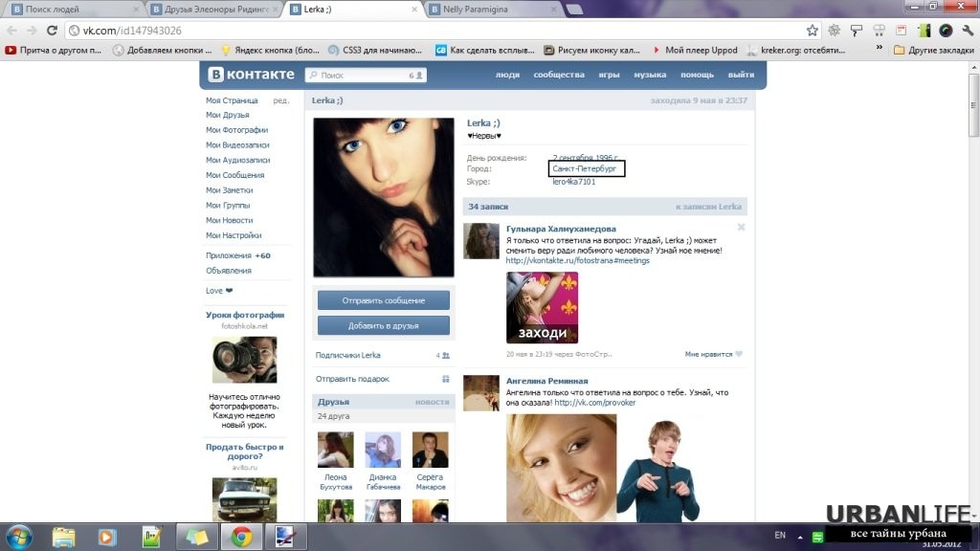
Task: Open Мои Настройки in sidebar
Action: tap(234, 235)
